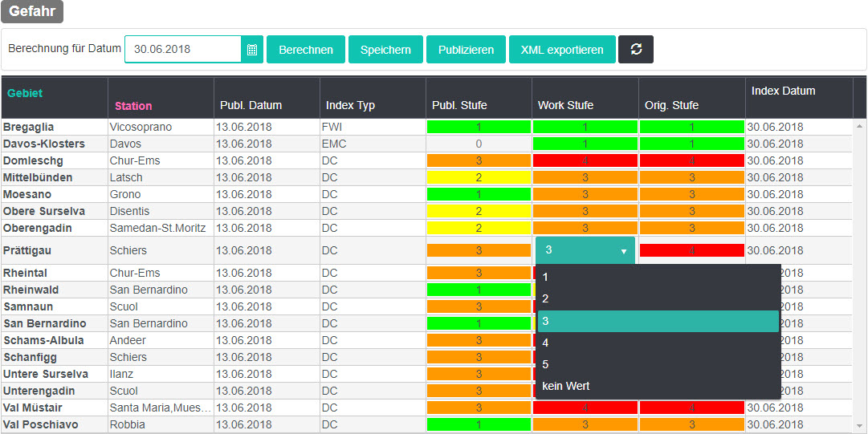The image size is (868, 434).
Task: Select the Samnaun region cell
Action: point(55,306)
